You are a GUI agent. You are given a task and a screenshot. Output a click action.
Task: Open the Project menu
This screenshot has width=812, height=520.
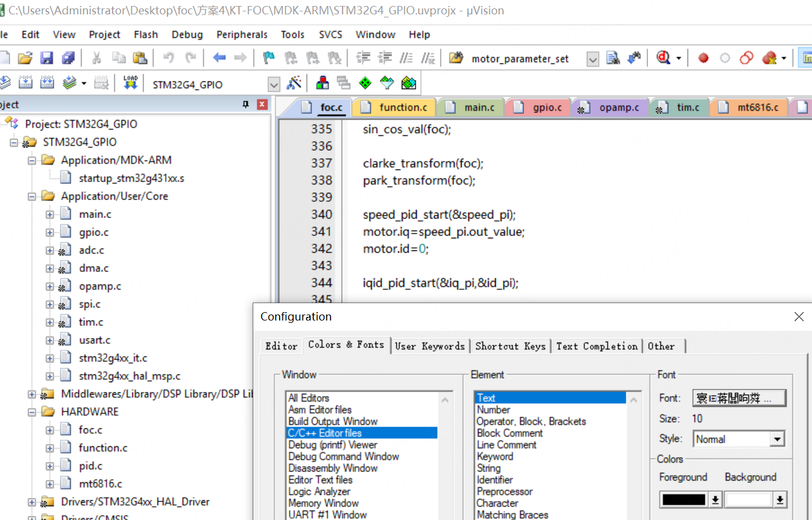(x=105, y=35)
